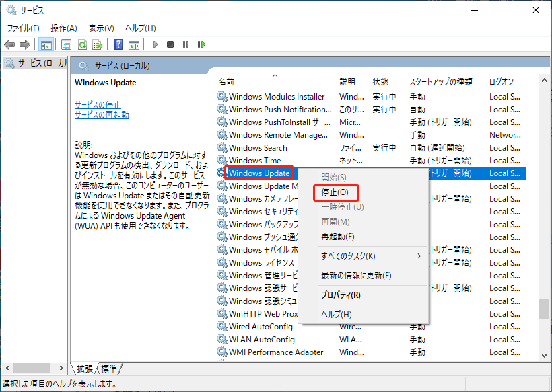Open the 表示(V) menu
Viewport: 552px width, 392px height.
click(x=101, y=28)
